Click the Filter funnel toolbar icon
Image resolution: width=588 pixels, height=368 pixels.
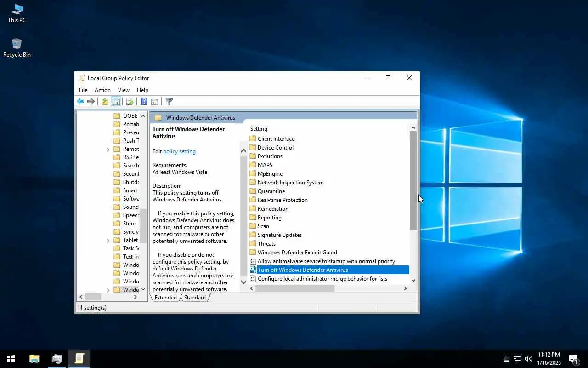coord(169,102)
